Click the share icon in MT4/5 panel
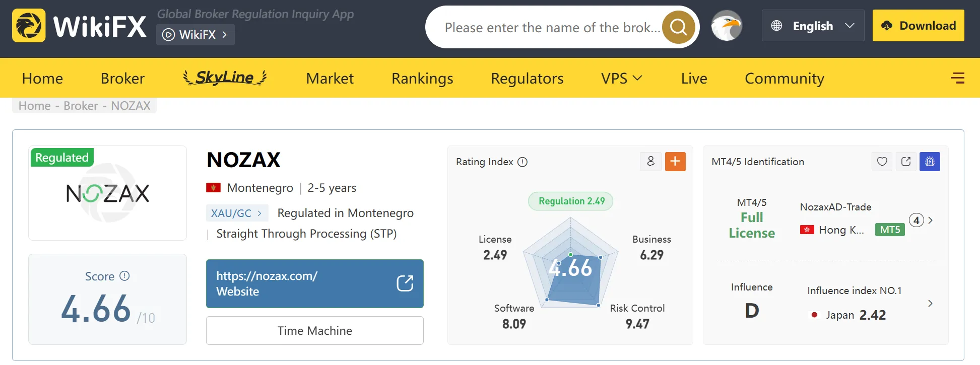This screenshot has width=980, height=365. coord(906,162)
